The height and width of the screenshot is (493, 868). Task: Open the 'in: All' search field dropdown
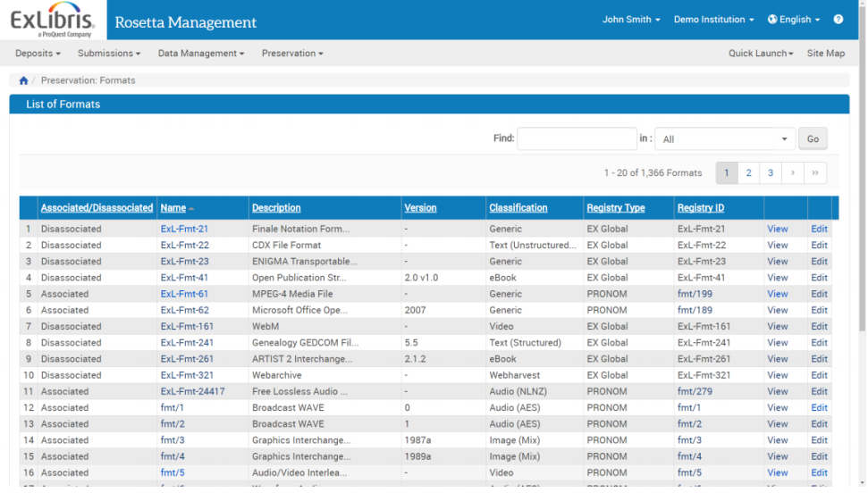coord(725,139)
